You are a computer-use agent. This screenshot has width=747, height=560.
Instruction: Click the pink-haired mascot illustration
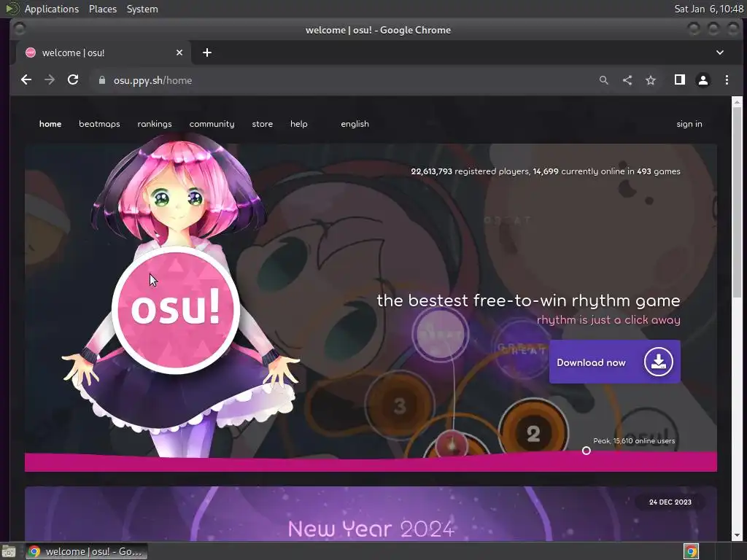pos(179,200)
